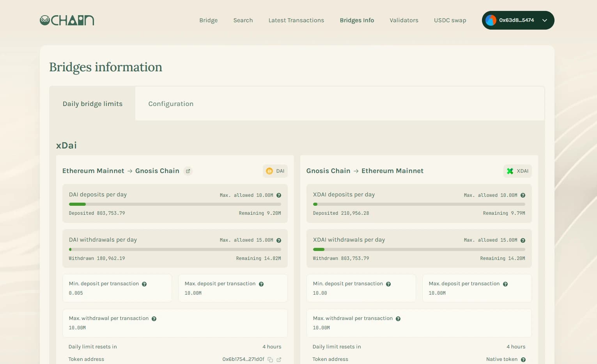Screen dimensions: 597x364
Task: Click the DAI deposits per day progress bar
Action: click(175, 204)
